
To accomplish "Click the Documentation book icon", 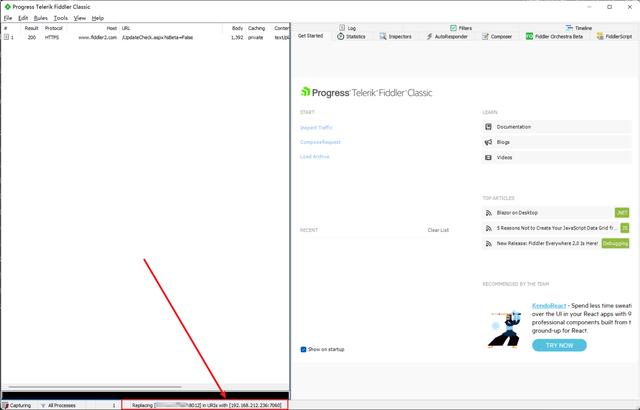I will [488, 127].
